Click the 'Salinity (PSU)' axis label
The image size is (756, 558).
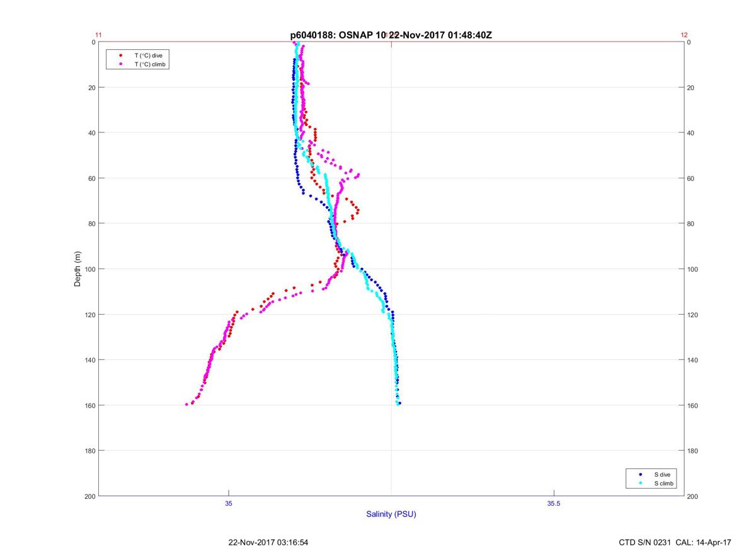point(391,514)
